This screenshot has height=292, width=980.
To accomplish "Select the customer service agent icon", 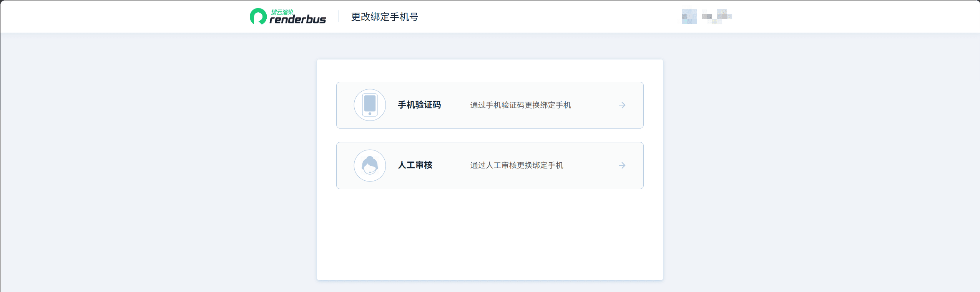I will [x=370, y=165].
